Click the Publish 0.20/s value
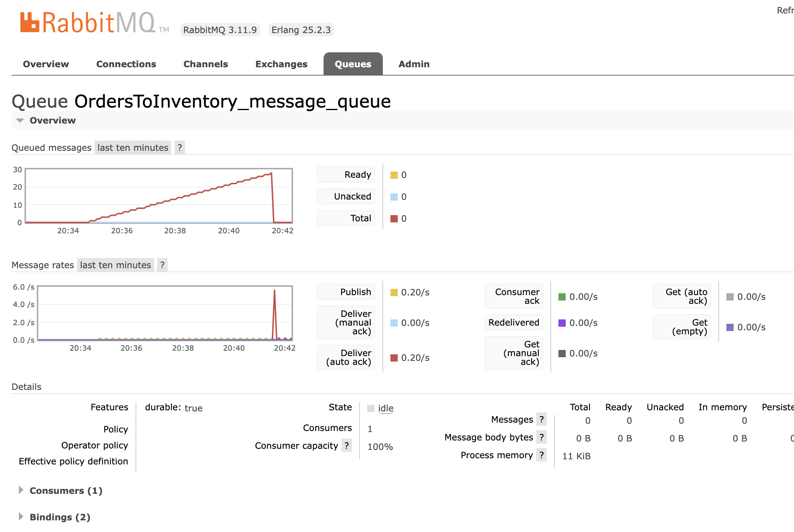The image size is (794, 532). click(x=416, y=293)
